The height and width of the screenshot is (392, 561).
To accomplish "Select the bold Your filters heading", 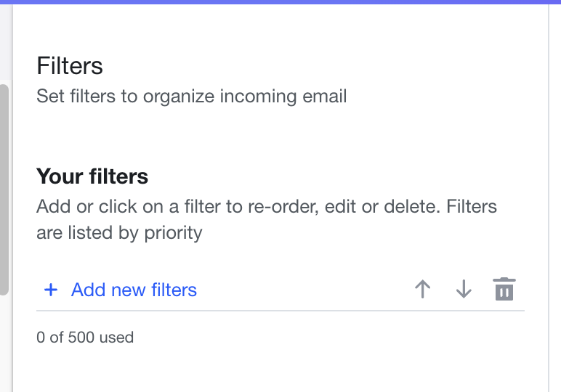I will point(92,176).
